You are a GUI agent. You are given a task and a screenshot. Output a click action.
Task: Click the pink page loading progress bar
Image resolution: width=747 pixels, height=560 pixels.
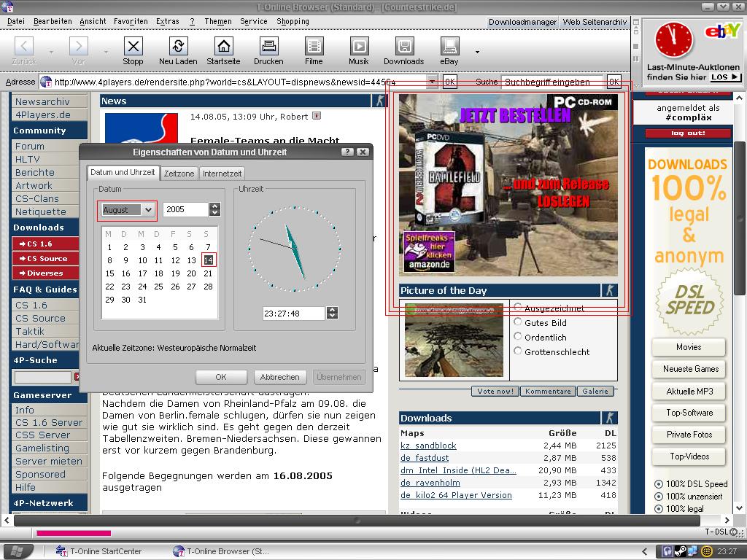click(x=74, y=533)
